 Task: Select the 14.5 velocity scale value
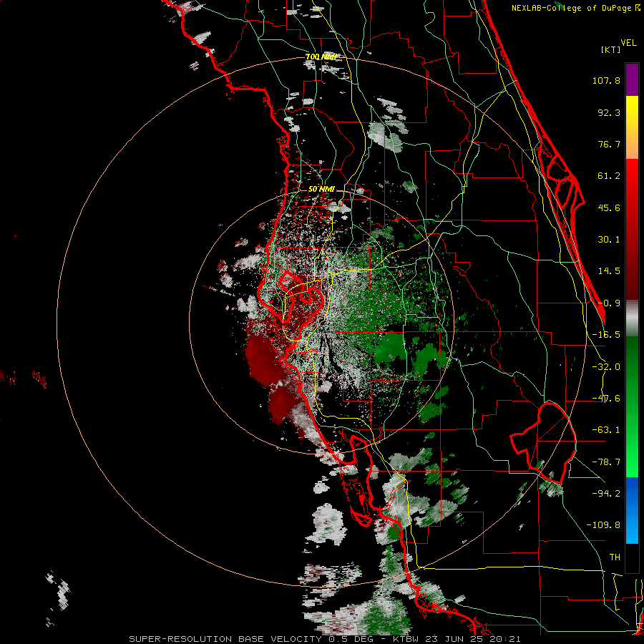609,271
